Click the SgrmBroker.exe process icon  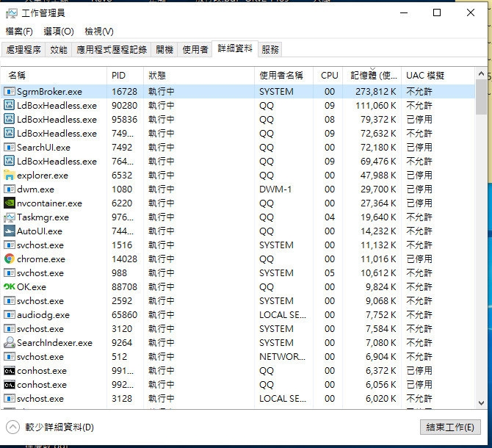9,92
